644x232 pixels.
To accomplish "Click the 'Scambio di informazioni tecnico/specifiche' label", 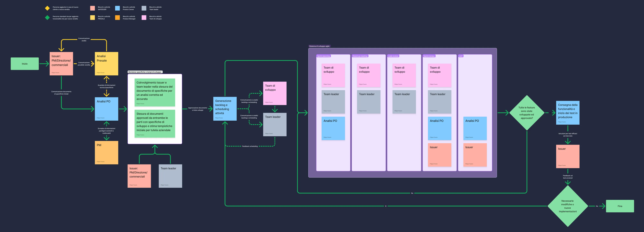I will [x=106, y=86].
